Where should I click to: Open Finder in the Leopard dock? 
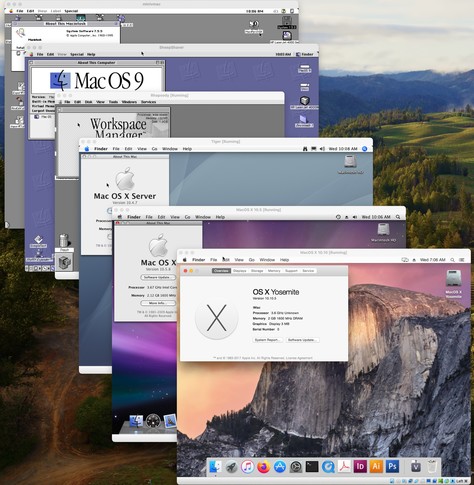[136, 421]
